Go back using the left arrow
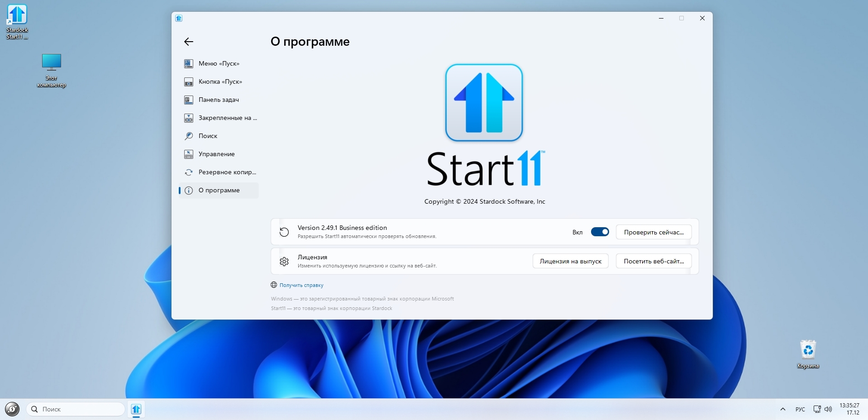 pos(189,42)
